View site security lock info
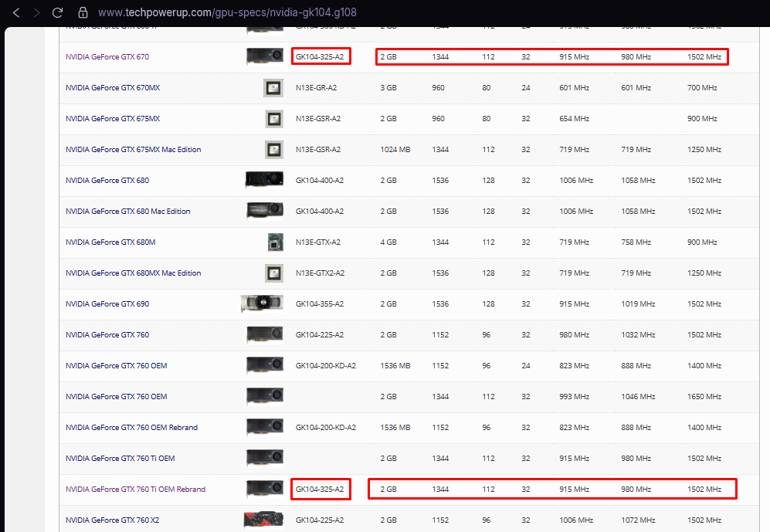This screenshot has width=770, height=532. click(83, 13)
